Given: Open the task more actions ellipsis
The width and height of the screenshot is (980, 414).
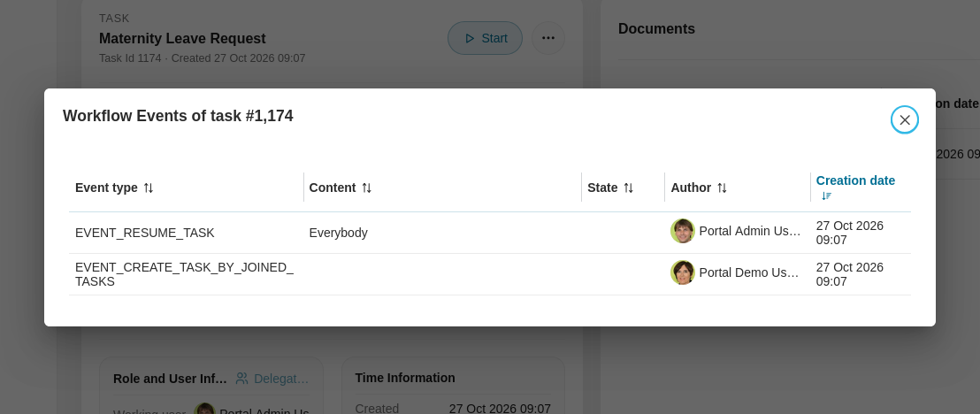Looking at the screenshot, I should tap(548, 38).
